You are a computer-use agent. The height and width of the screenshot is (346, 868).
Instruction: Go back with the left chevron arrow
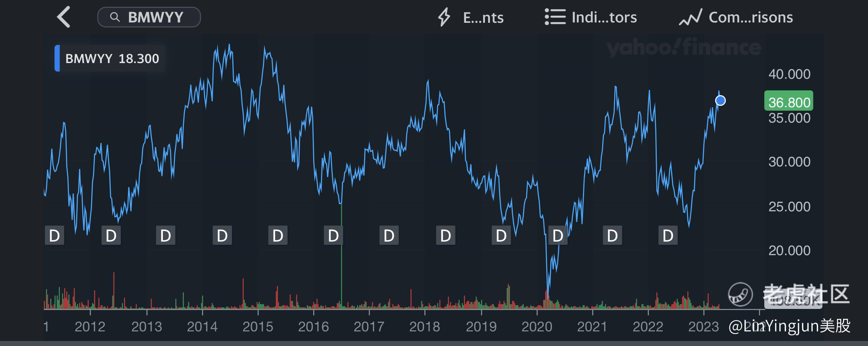point(64,17)
